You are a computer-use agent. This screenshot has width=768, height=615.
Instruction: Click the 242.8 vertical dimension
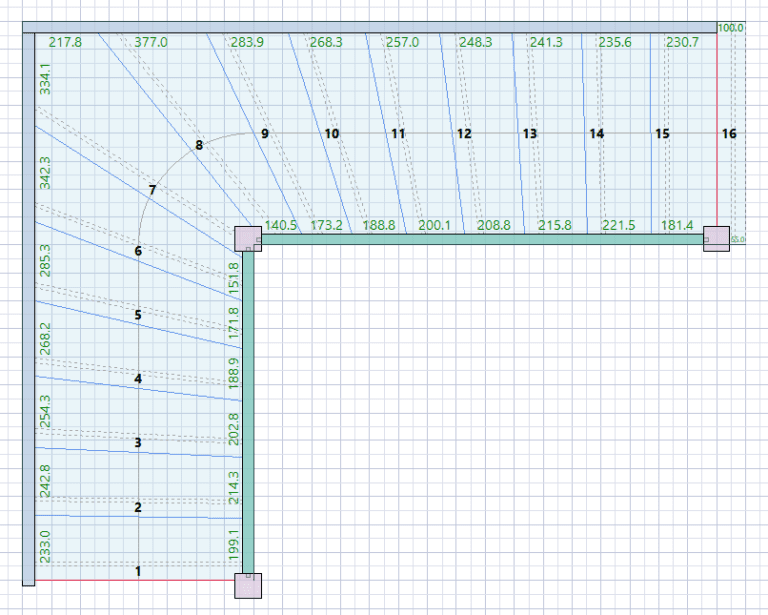tap(45, 481)
